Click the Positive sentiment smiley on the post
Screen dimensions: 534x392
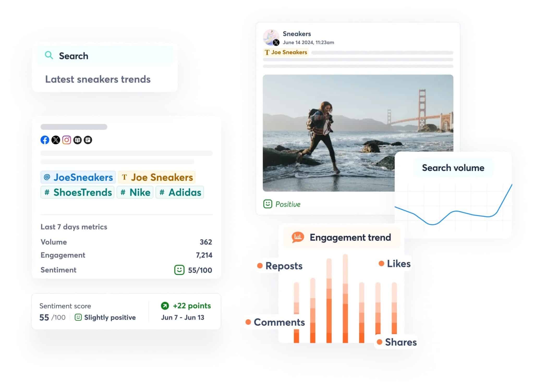click(x=268, y=204)
